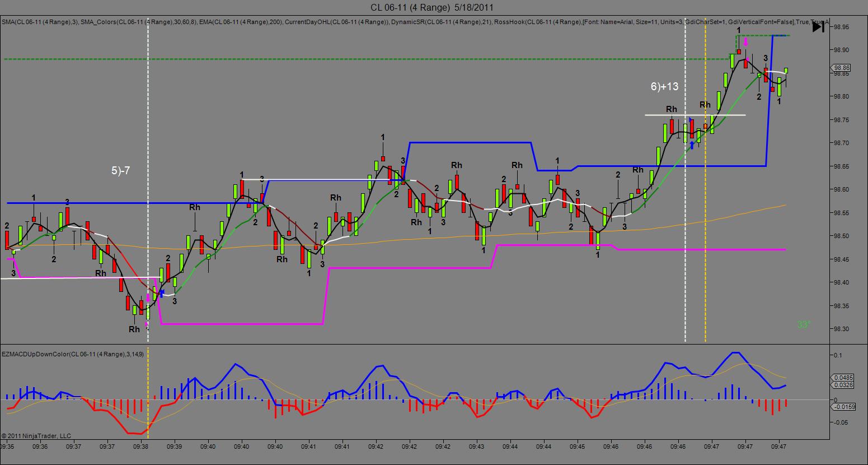
Task: Click the 09:36 time axis label
Action: click(x=40, y=447)
